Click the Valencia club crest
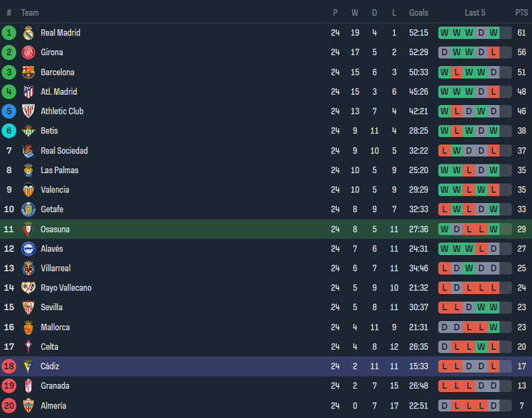This screenshot has height=418, width=532. click(x=28, y=190)
